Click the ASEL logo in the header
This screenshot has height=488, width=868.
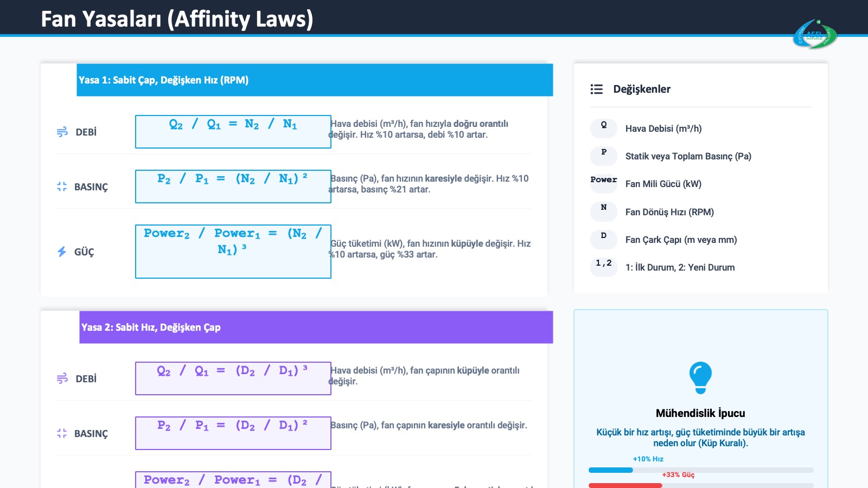pos(815,35)
